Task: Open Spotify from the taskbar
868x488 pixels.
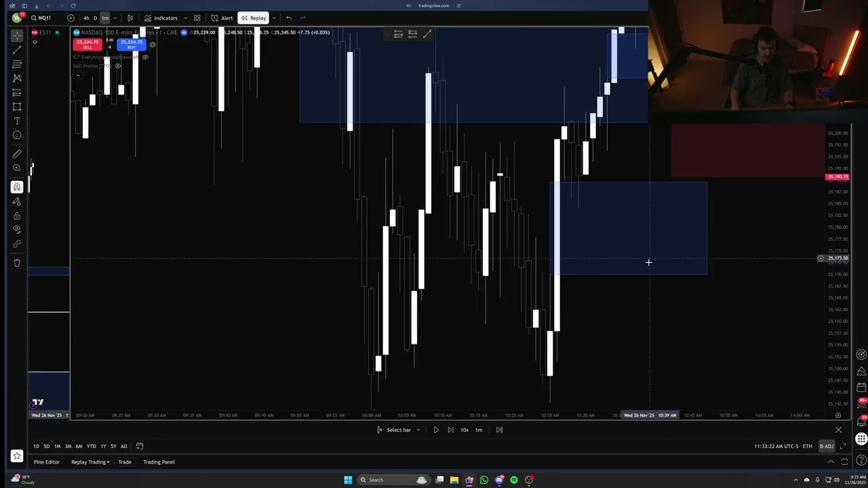Action: tap(513, 480)
